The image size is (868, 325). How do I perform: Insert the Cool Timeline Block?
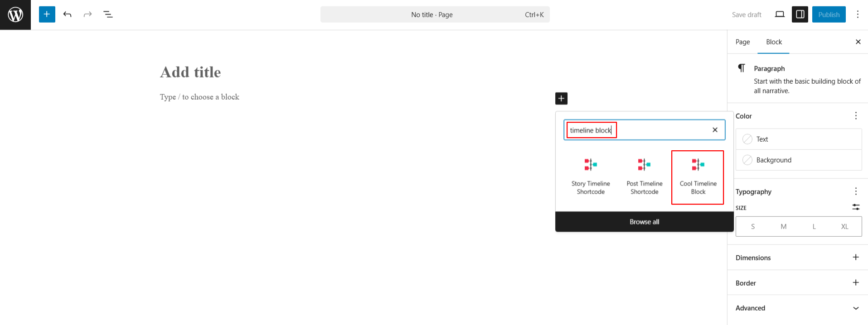click(x=698, y=177)
